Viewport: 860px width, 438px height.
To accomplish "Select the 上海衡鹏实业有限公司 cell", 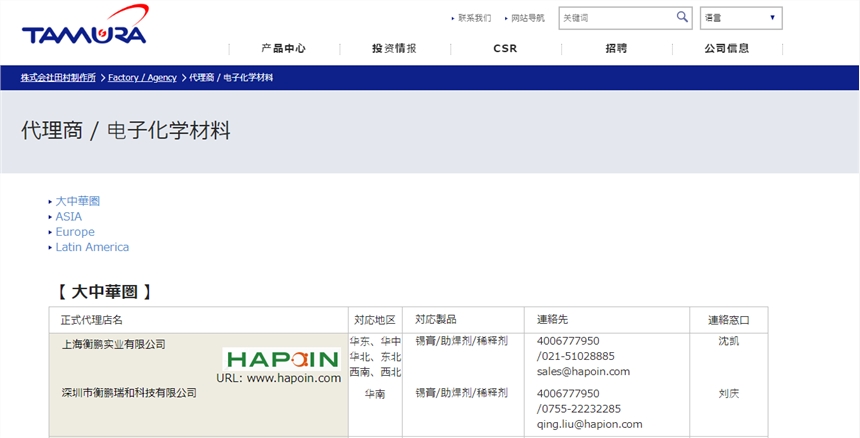I will [x=114, y=344].
